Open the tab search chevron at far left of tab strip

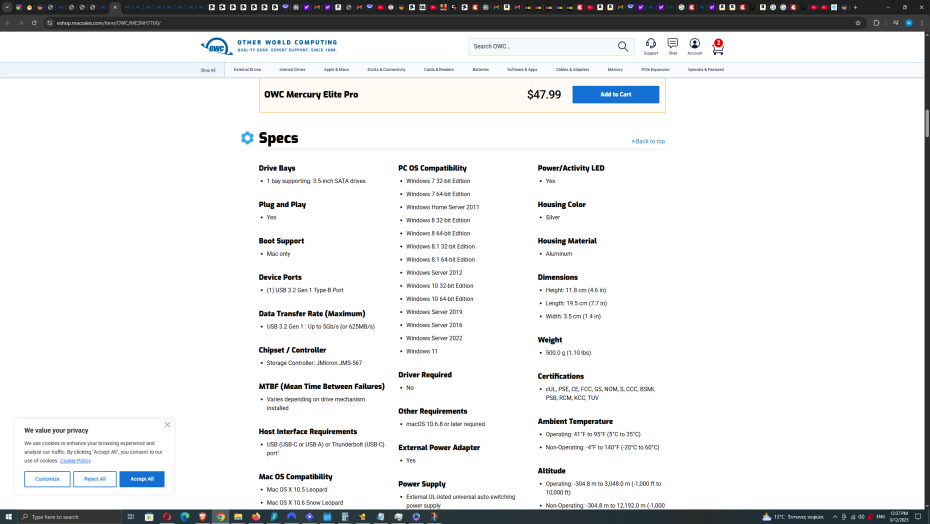point(7,7)
